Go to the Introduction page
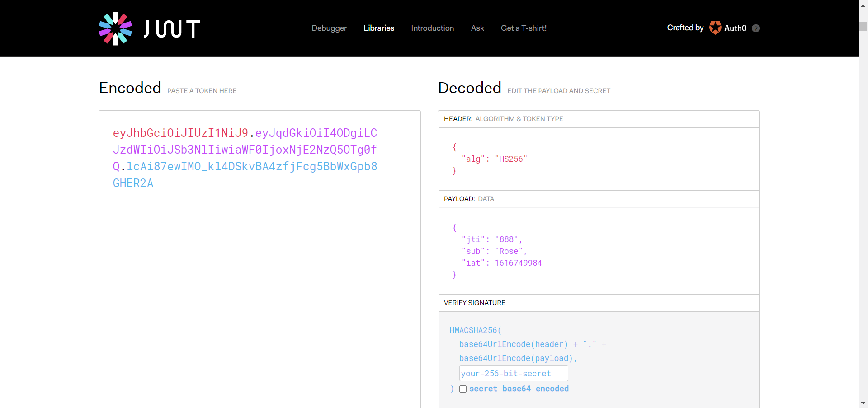 [432, 28]
